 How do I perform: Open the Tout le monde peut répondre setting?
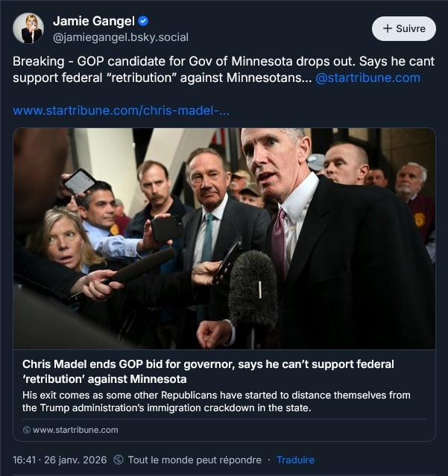(x=195, y=460)
